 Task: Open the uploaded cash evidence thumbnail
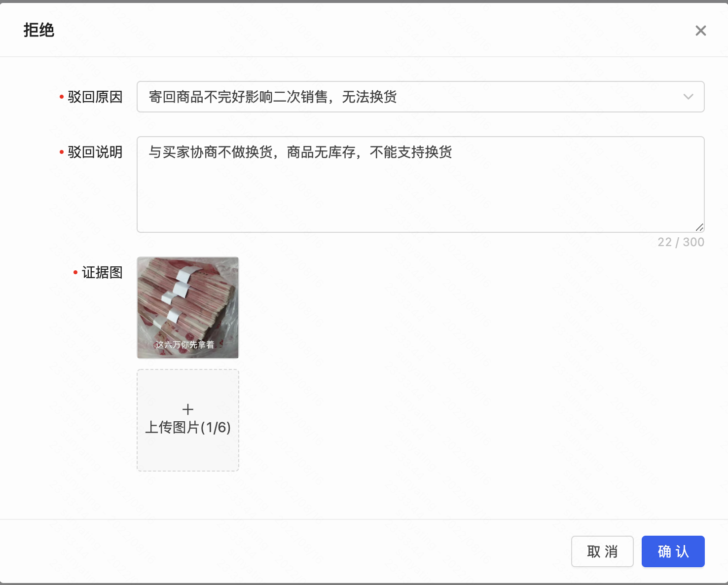pos(188,301)
